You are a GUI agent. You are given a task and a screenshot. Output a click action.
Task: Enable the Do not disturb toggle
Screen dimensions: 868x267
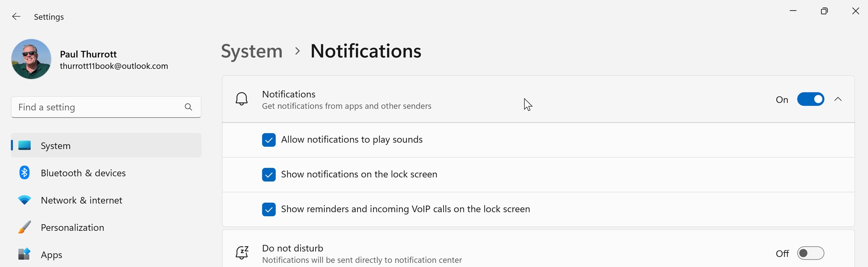tap(810, 253)
